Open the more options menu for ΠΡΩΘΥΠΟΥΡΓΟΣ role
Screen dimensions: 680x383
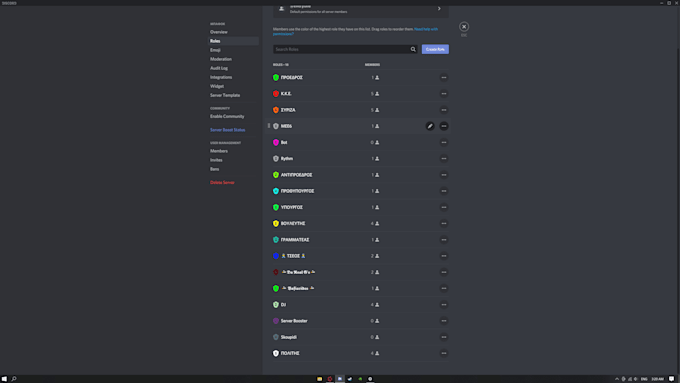tap(444, 191)
